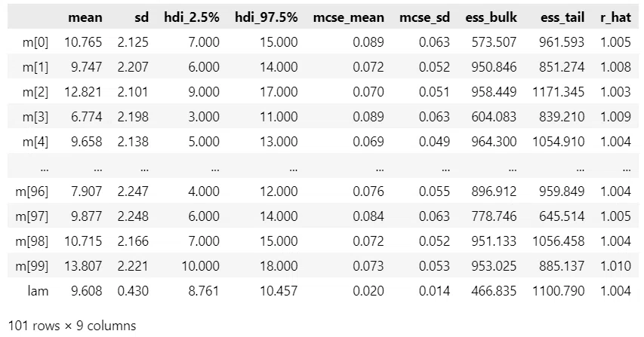Click the lam row label
The height and width of the screenshot is (337, 644).
38,291
